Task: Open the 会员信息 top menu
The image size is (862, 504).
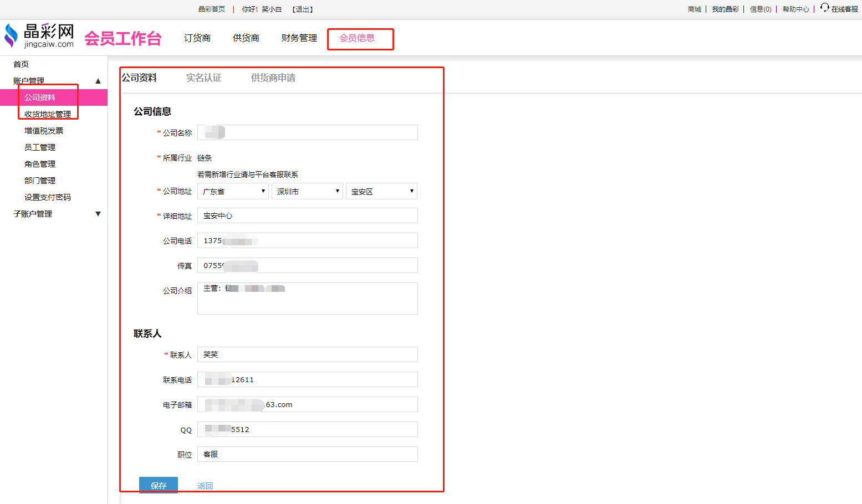Action: 357,38
